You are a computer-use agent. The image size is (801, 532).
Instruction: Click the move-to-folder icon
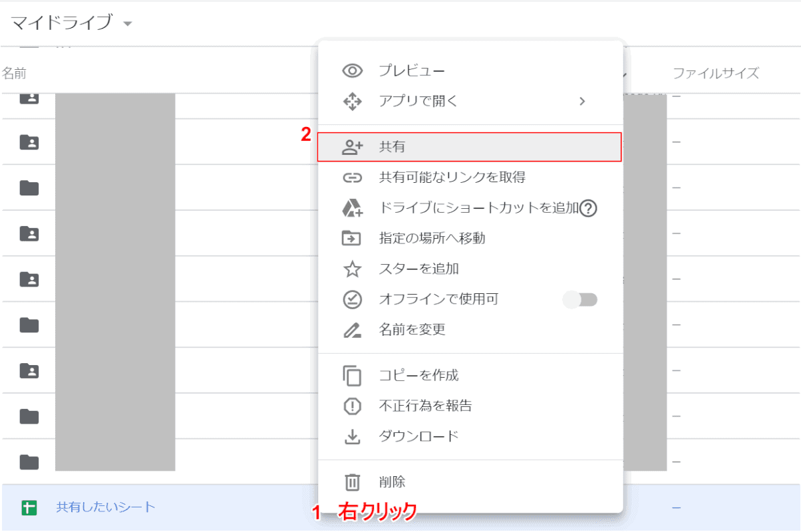[352, 238]
